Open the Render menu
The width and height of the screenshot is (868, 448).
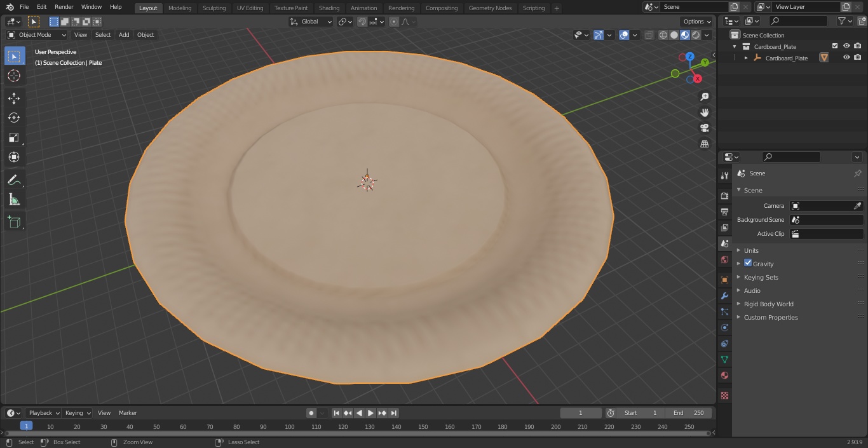pos(64,7)
